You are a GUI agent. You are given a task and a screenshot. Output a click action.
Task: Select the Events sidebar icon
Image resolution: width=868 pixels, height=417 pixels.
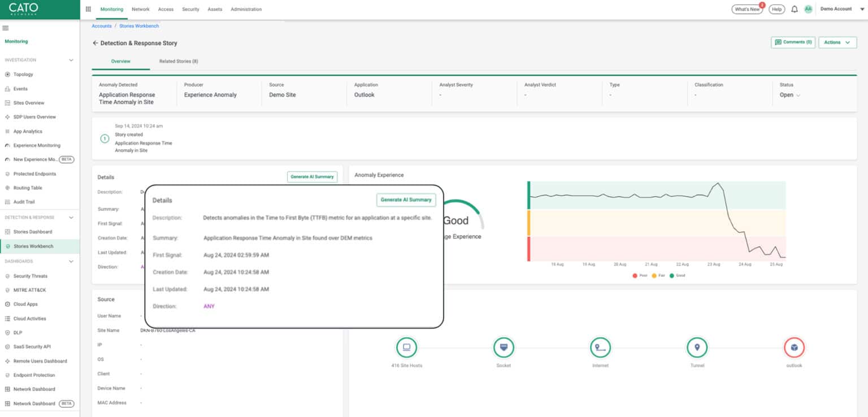pyautogui.click(x=7, y=88)
